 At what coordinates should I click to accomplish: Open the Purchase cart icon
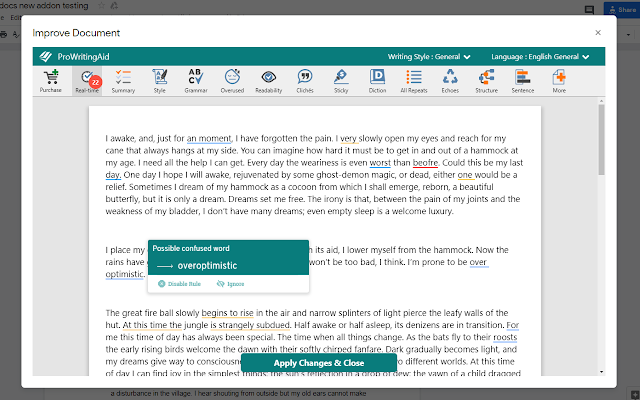point(51,81)
